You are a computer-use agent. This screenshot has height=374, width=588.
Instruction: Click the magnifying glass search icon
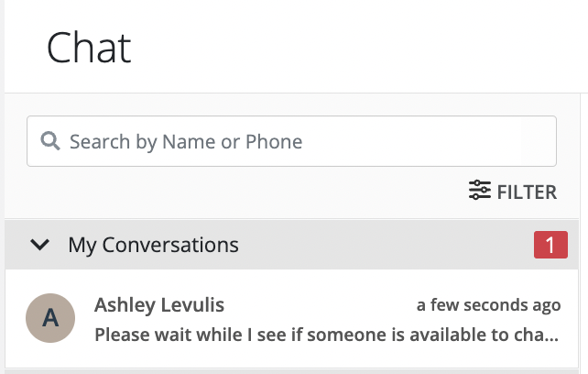(50, 142)
